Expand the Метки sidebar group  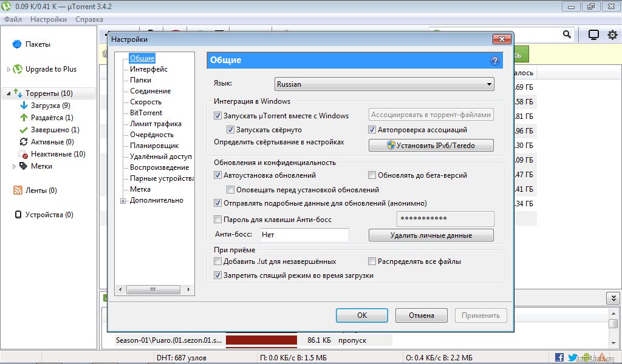pos(15,166)
